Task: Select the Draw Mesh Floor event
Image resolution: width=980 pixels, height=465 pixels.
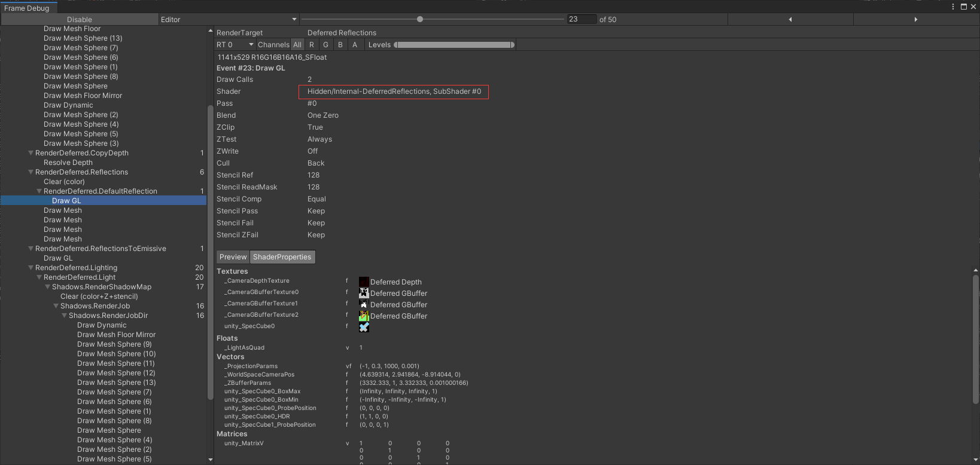Action: 72,29
